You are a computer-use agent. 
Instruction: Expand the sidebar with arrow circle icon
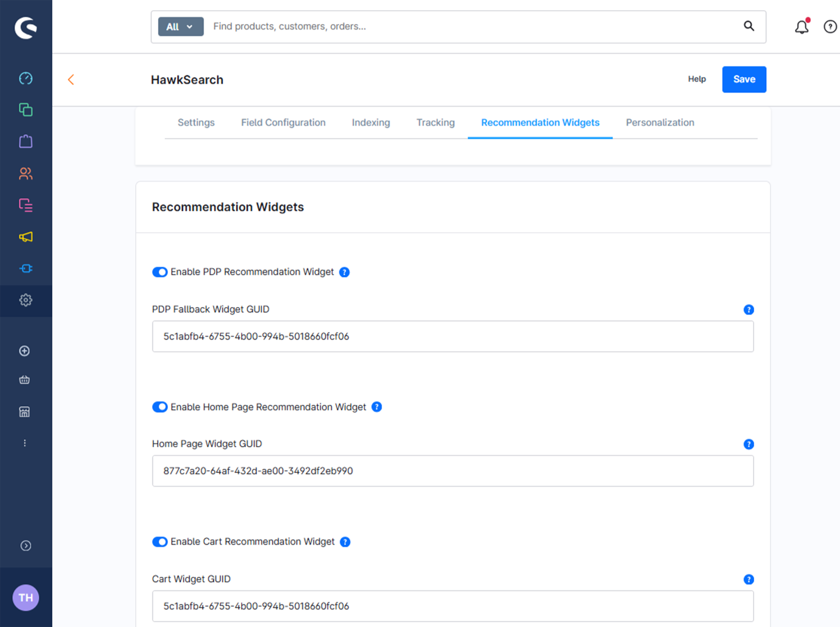[26, 546]
